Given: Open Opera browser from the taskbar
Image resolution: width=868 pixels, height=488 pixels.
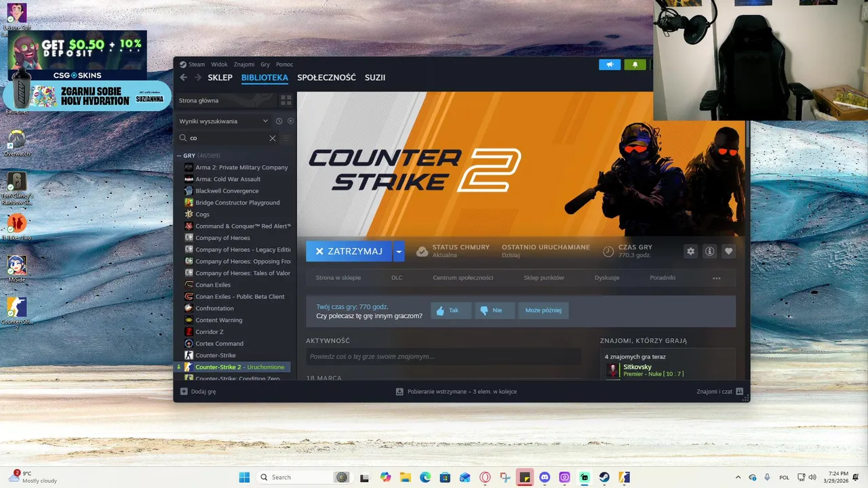Looking at the screenshot, I should click(485, 477).
